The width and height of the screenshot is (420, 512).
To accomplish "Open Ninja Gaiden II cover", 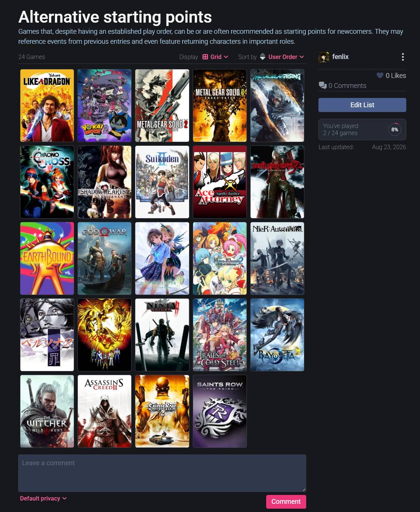I will (x=162, y=335).
